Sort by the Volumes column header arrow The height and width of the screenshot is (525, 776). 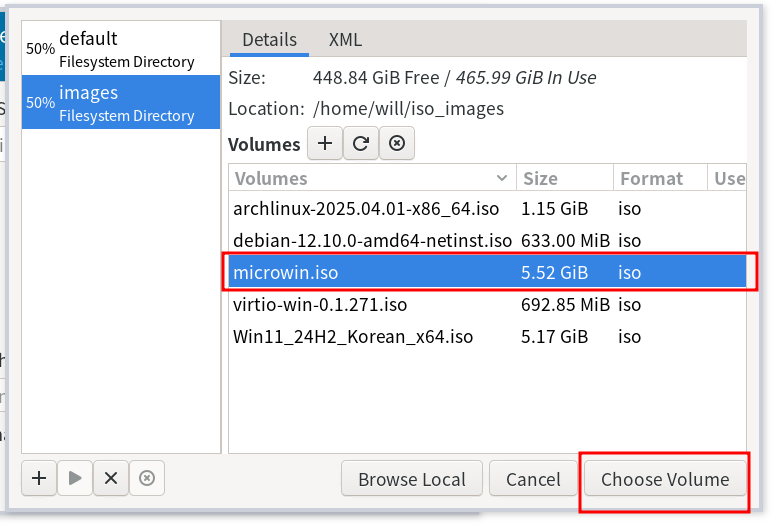(x=502, y=179)
